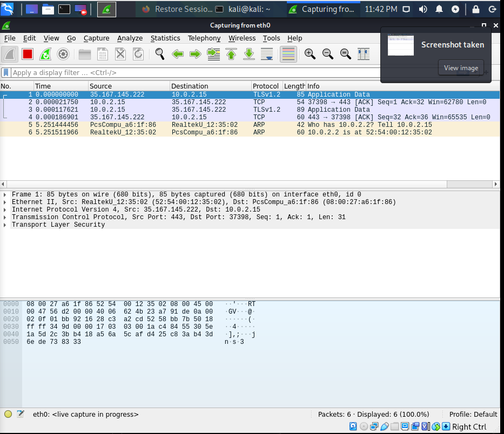Viewport: 504px width, 434px height.
Task: Expand Transmission Control Protocol details
Action: click(x=5, y=217)
